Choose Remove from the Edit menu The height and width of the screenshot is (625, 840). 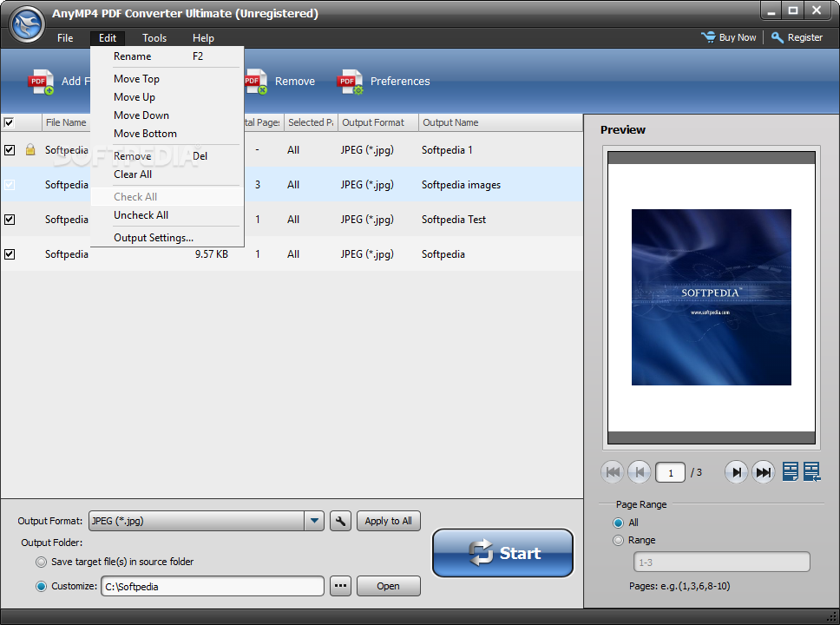[167, 156]
